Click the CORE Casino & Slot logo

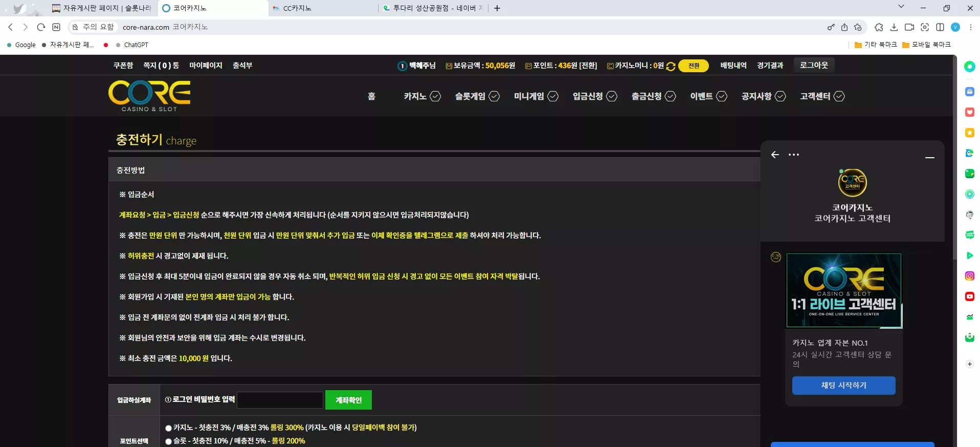pyautogui.click(x=149, y=96)
